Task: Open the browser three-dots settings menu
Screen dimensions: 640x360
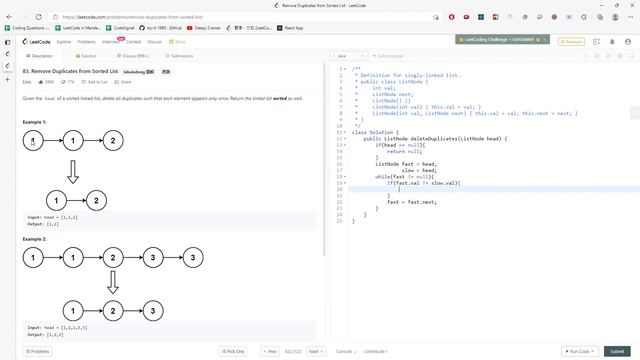Action: coord(631,17)
